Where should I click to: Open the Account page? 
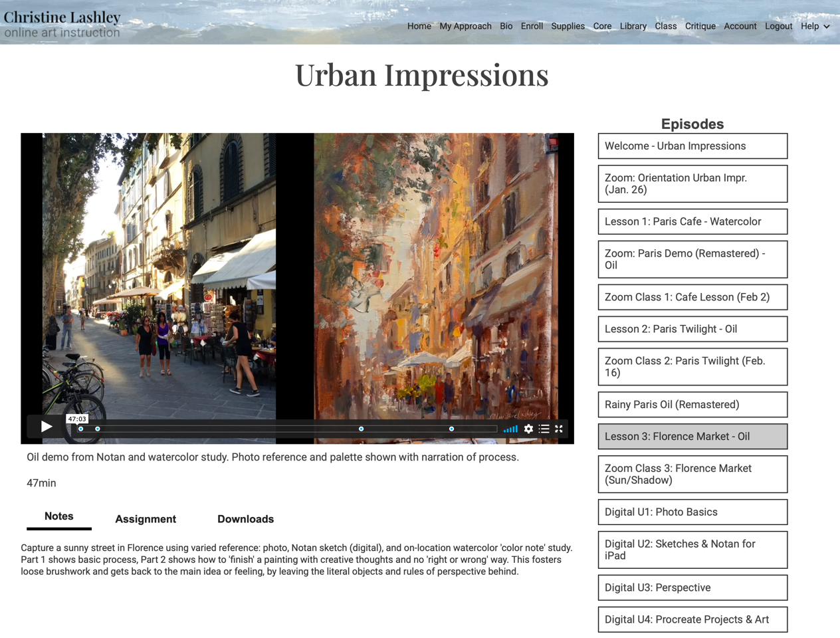(x=740, y=27)
